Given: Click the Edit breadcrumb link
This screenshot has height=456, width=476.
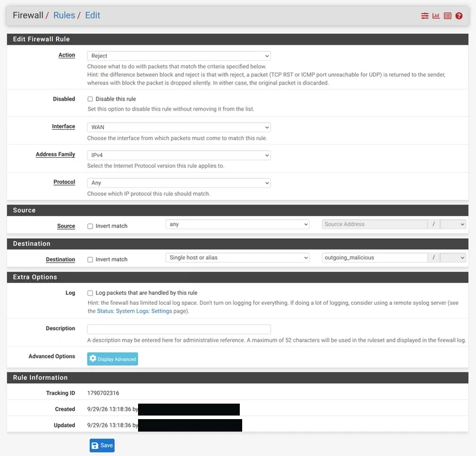Looking at the screenshot, I should (93, 15).
